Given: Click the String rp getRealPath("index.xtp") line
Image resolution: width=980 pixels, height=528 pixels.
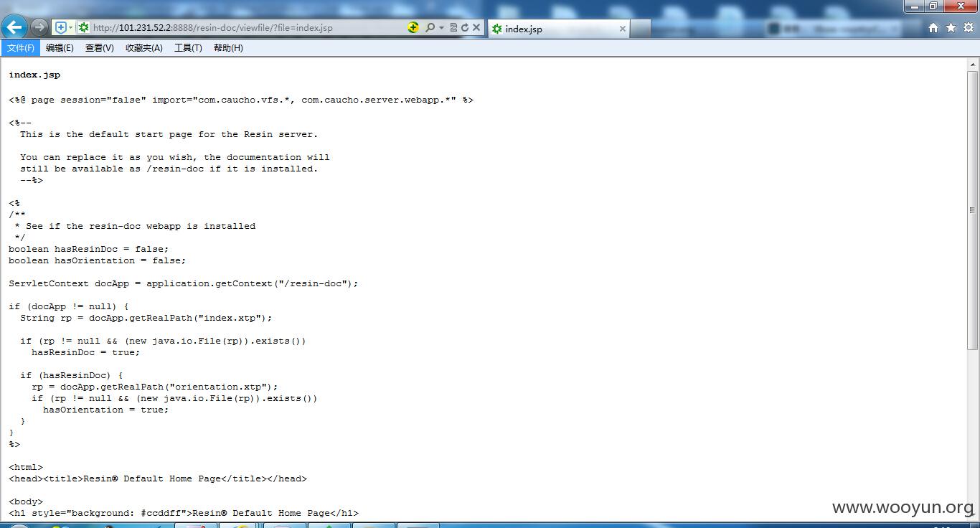Looking at the screenshot, I should point(146,318).
